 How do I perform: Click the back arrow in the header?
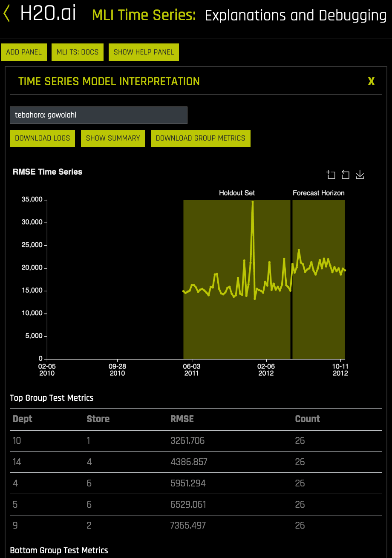tap(6, 14)
